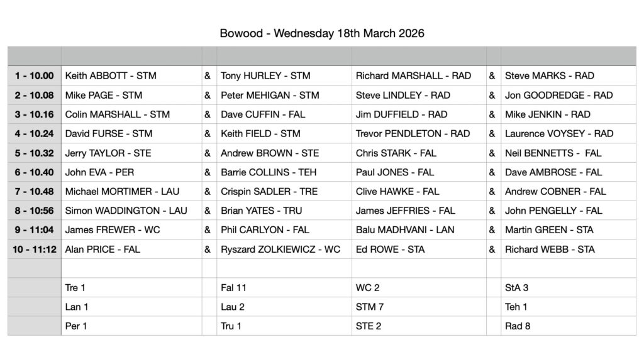Select the Peter MEHIGAN - STM cell
The height and width of the screenshot is (342, 644).
270,95
